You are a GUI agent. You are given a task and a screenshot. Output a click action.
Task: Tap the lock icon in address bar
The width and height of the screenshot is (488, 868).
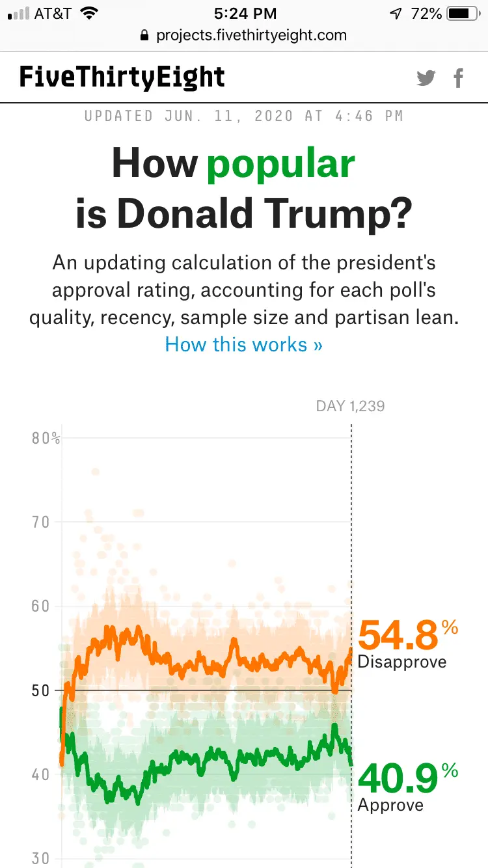click(x=144, y=35)
